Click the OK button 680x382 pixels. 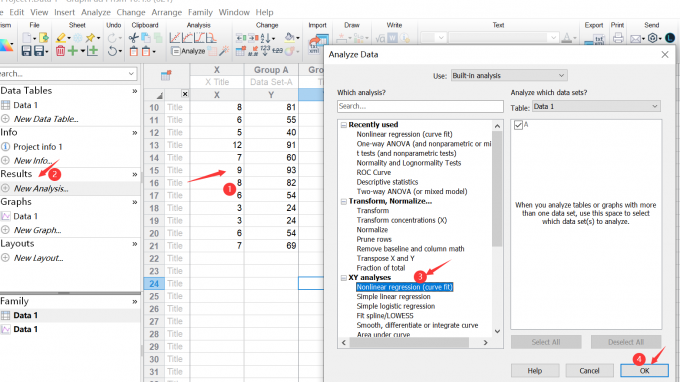click(x=644, y=371)
